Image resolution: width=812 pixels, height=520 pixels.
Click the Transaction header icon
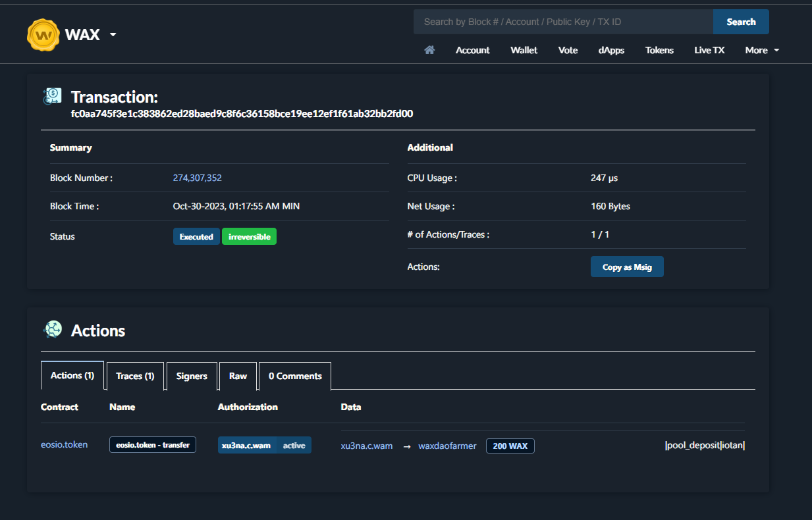pos(52,97)
